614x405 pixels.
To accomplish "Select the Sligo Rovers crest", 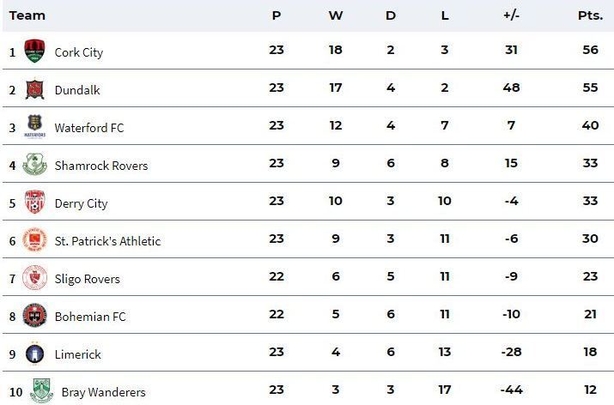I will click(x=34, y=277).
